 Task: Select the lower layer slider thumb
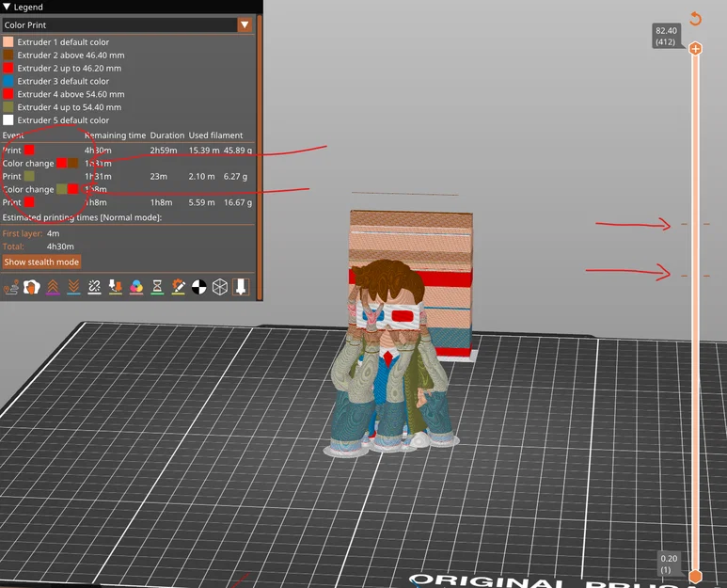695,577
